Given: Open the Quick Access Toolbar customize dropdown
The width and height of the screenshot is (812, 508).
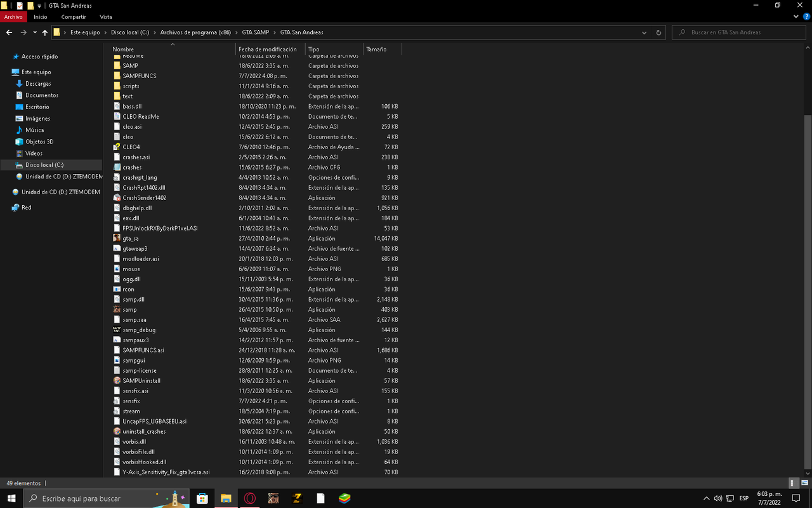Looking at the screenshot, I should coord(39,6).
